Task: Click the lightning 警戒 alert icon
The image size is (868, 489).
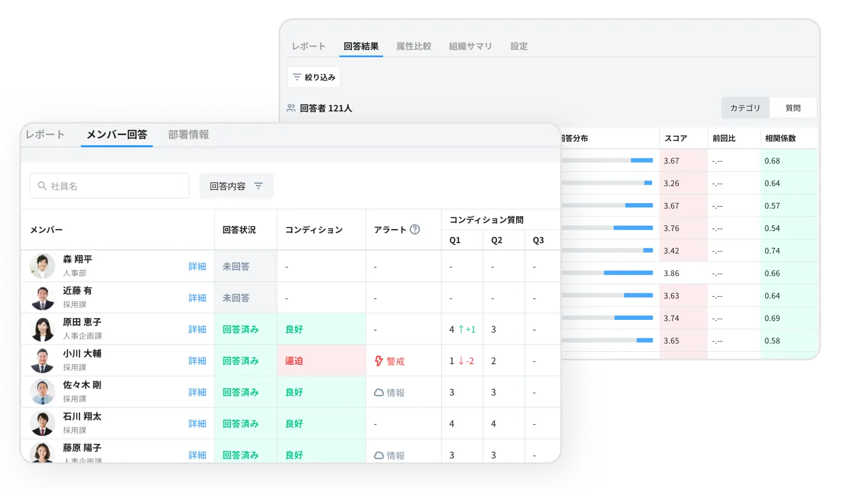Action: tap(379, 361)
